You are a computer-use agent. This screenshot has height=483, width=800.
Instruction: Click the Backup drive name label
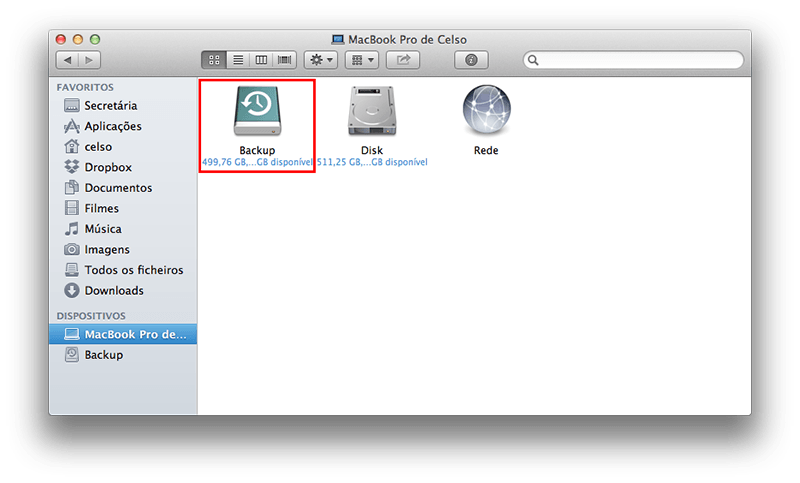(257, 150)
